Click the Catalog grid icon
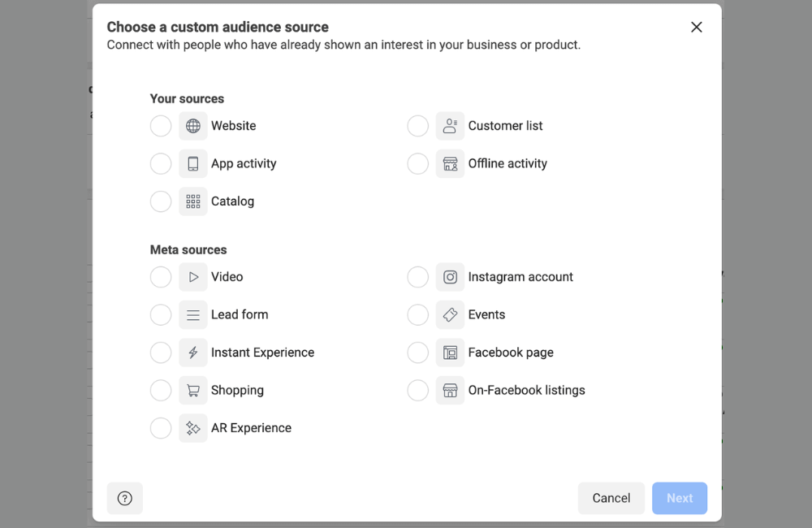The width and height of the screenshot is (812, 528). [192, 201]
